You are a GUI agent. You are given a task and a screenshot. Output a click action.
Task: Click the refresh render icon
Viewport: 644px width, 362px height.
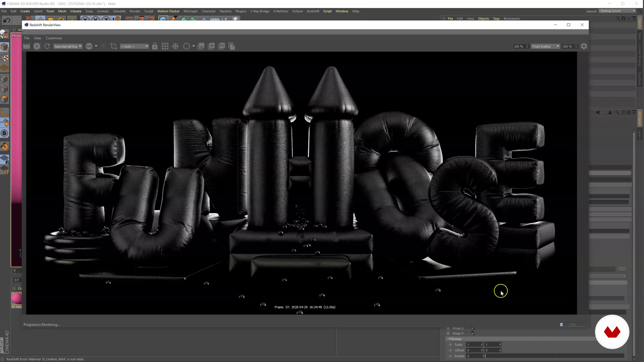tap(47, 46)
